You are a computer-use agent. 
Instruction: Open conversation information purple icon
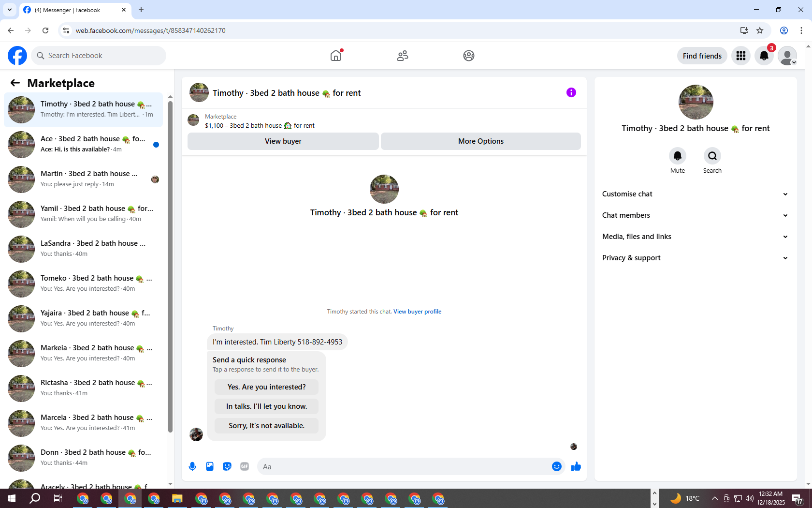coord(571,92)
